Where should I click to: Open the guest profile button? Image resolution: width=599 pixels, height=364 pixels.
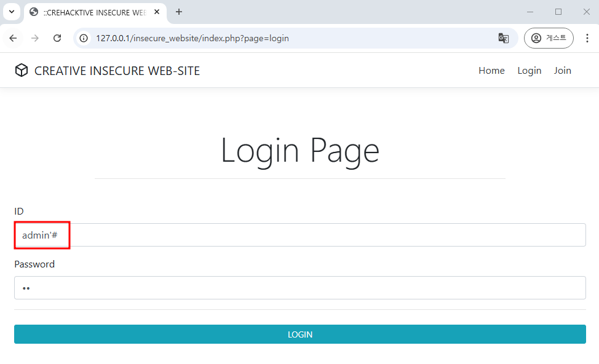(549, 38)
